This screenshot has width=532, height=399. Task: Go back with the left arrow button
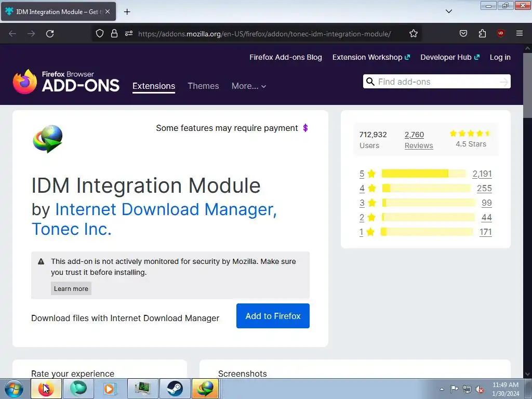click(x=12, y=34)
